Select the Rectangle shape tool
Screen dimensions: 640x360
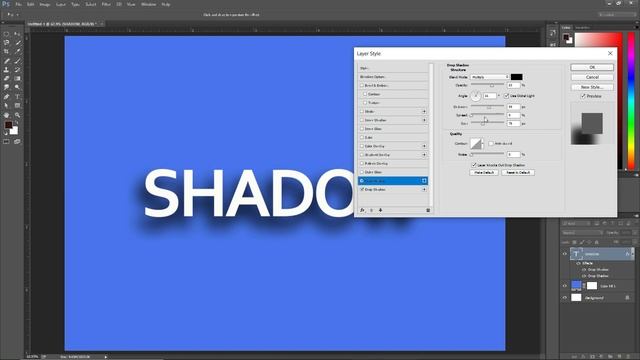point(17,106)
